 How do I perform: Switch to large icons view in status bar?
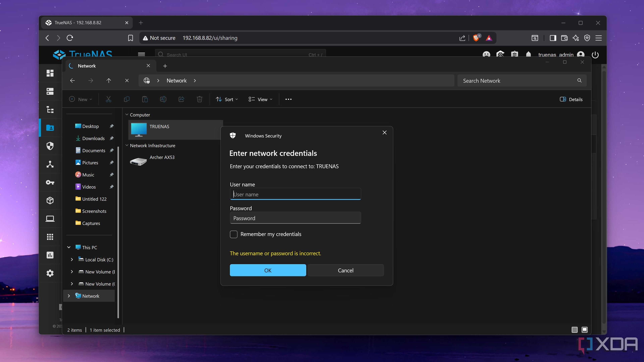[584, 330]
